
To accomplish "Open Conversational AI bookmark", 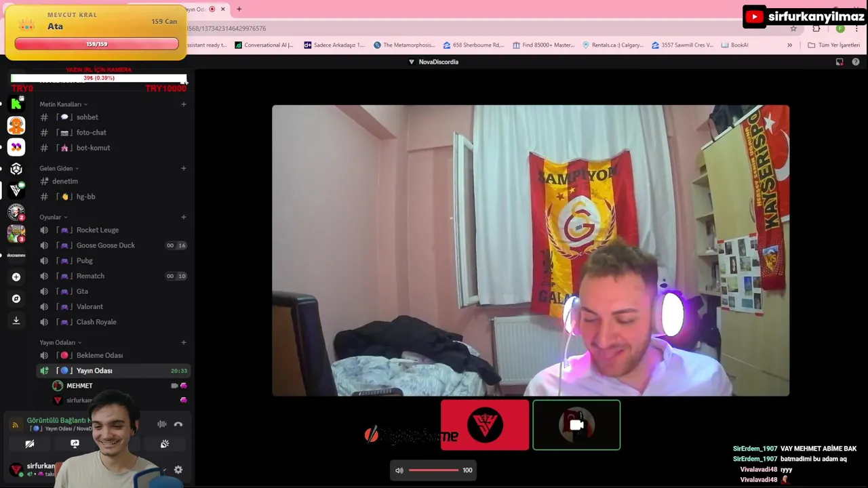I will (x=264, y=45).
